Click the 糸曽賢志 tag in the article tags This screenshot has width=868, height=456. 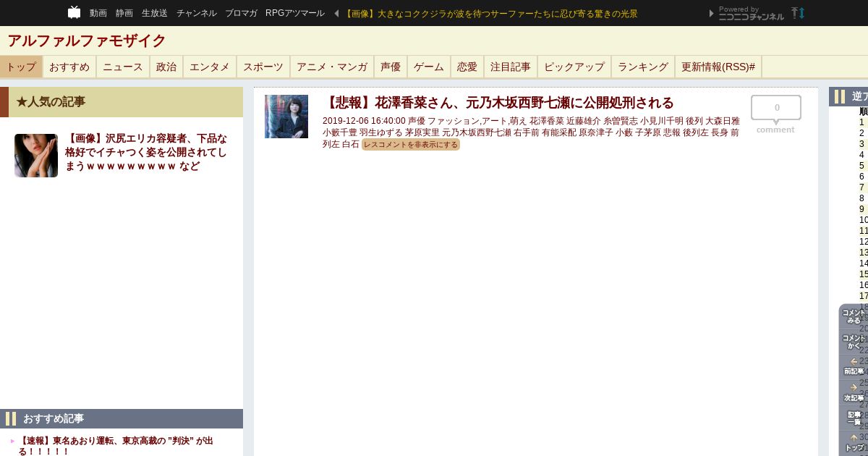tap(620, 121)
